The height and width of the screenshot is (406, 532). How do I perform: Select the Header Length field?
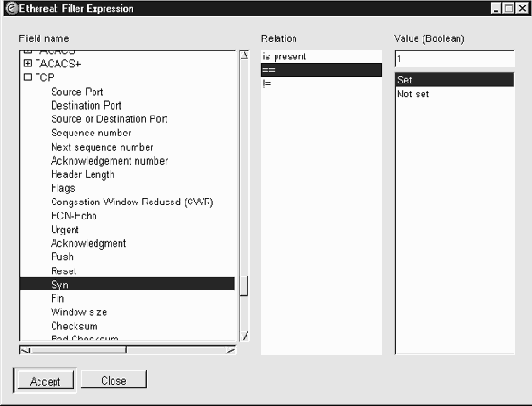tap(83, 174)
